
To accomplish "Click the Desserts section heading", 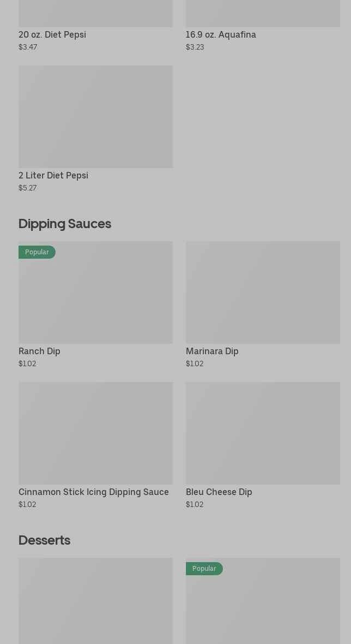I will pos(44,540).
